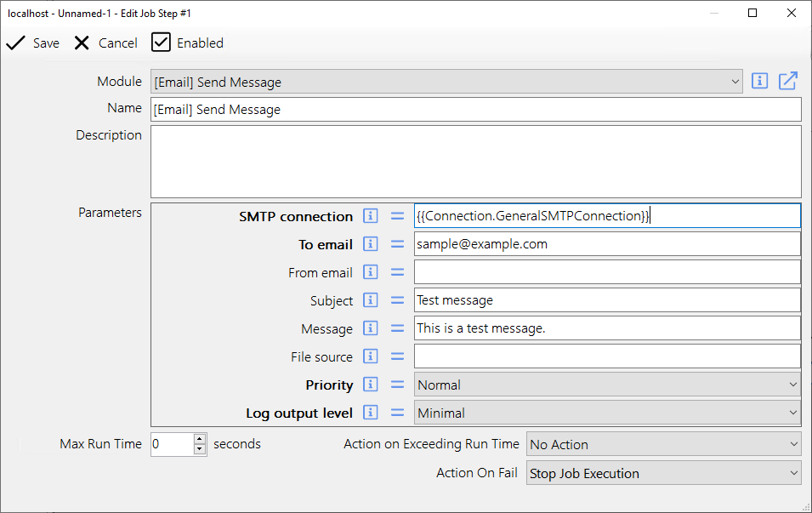Click the info icon beside File source

pyautogui.click(x=370, y=356)
